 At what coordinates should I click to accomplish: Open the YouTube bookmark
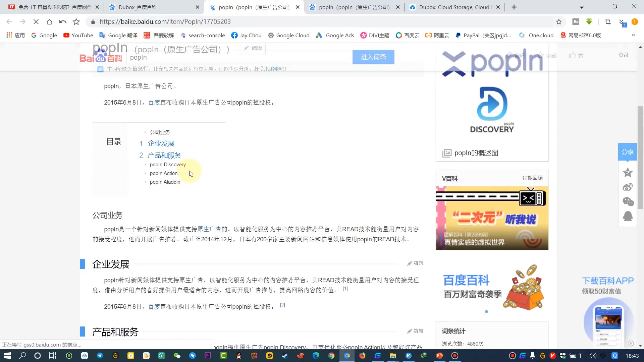[x=78, y=35]
